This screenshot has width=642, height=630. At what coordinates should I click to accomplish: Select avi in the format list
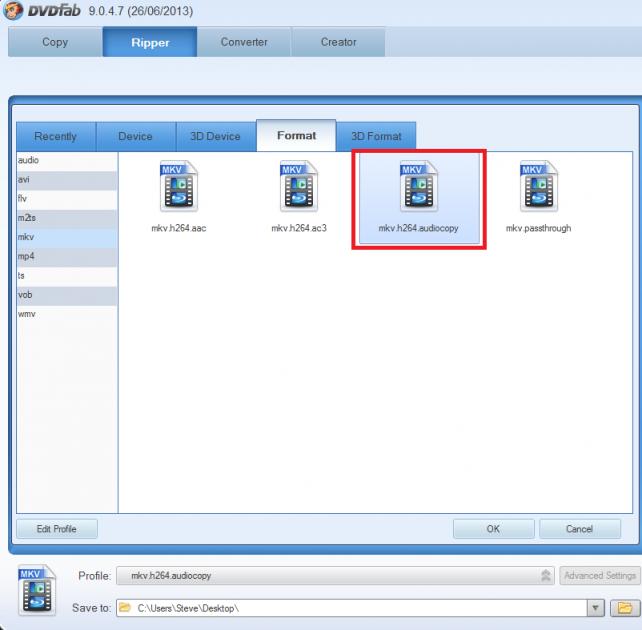(x=67, y=180)
